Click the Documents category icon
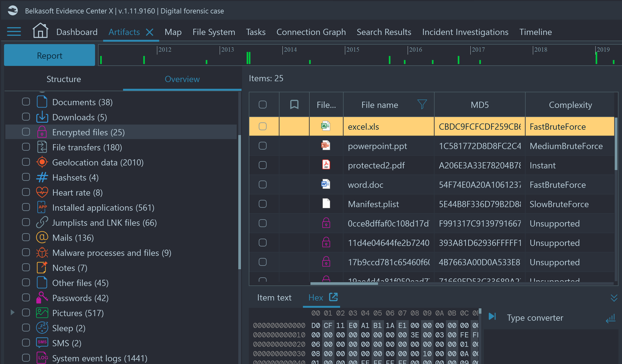Screen dimensions: 622x364 (x=42, y=102)
